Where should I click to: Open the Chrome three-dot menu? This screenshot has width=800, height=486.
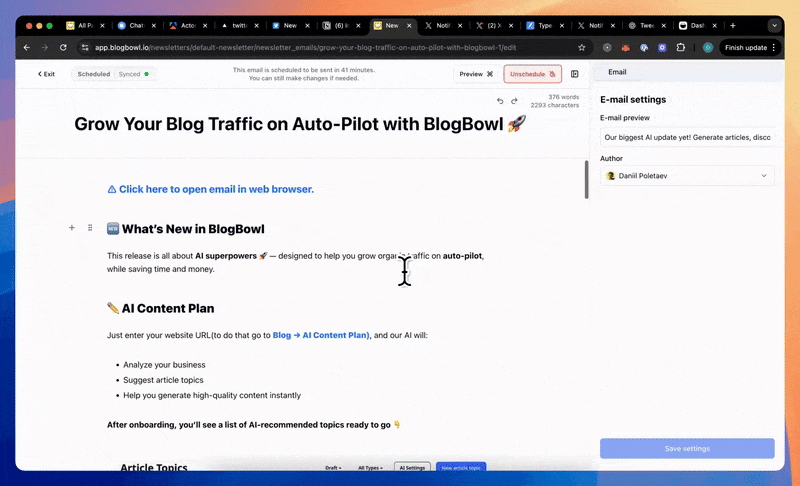pyautogui.click(x=774, y=47)
